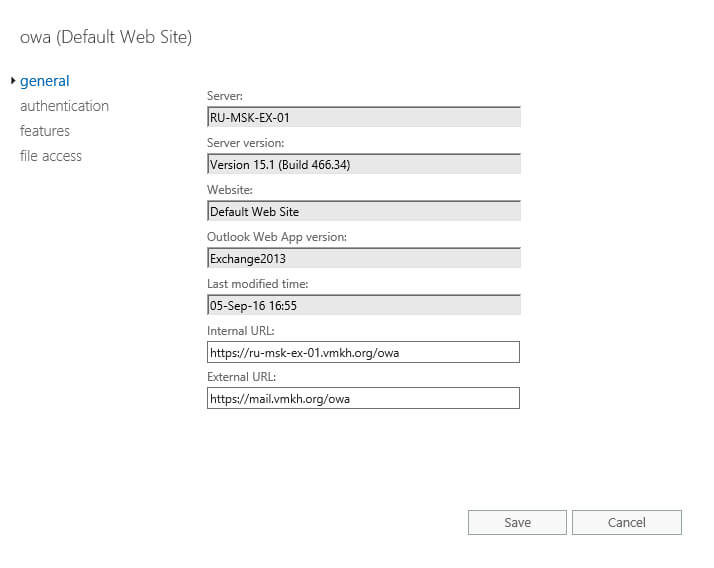Click the Server field RU-MSK-EX-01

[x=363, y=117]
